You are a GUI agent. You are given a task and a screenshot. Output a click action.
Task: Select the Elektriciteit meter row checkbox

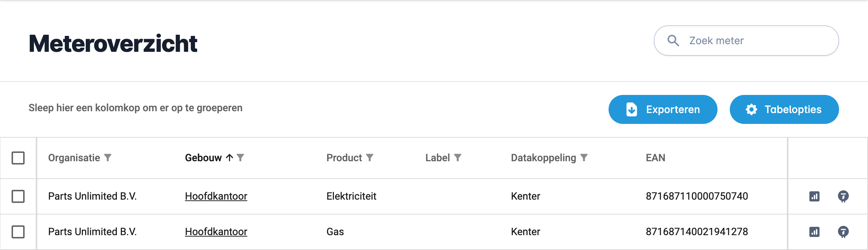click(x=18, y=196)
